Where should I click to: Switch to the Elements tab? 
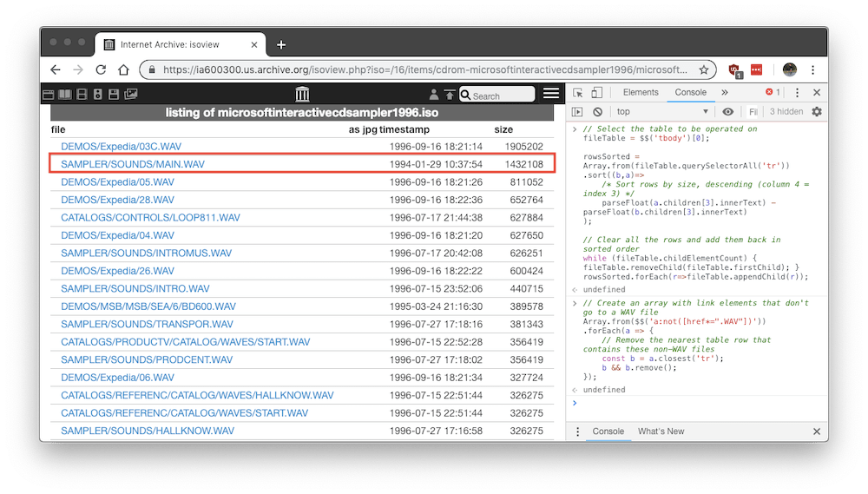(x=641, y=93)
